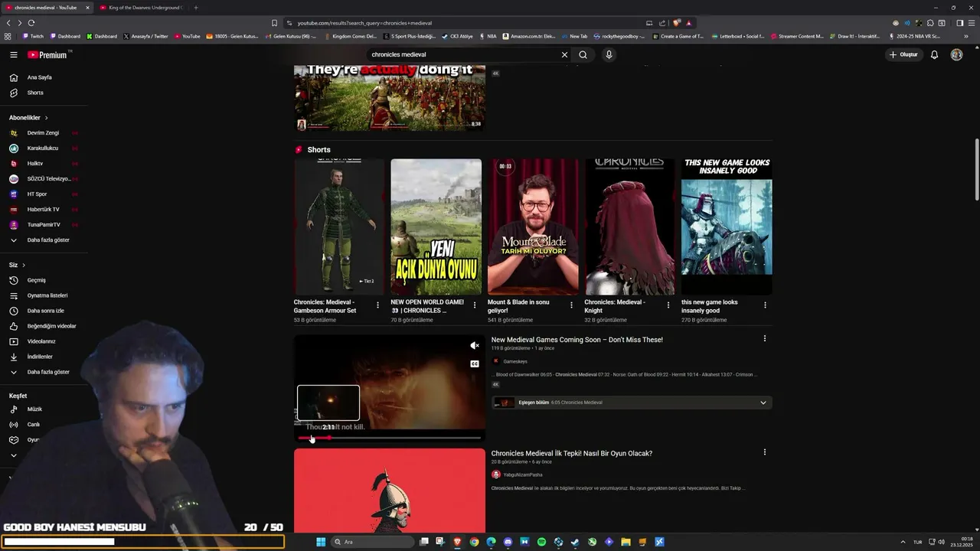Viewport: 980px width, 551px height.
Task: Open the YouTube hamburger guide menu
Action: pos(13,54)
